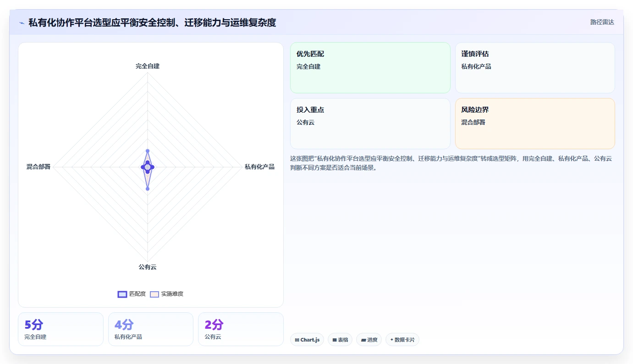Click 公有云 text in 投入重点 card
Screen dimensions: 633x364
click(305, 122)
